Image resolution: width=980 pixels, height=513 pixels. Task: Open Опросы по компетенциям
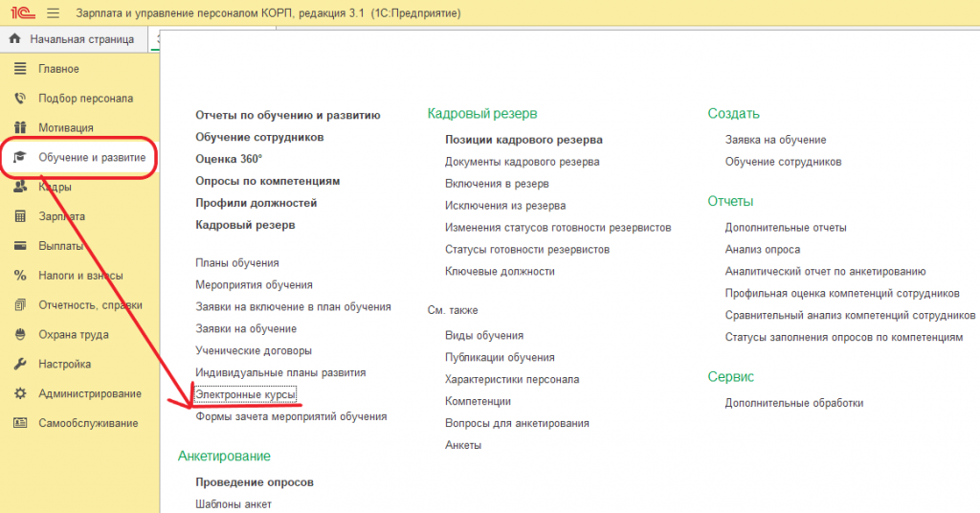click(x=268, y=181)
